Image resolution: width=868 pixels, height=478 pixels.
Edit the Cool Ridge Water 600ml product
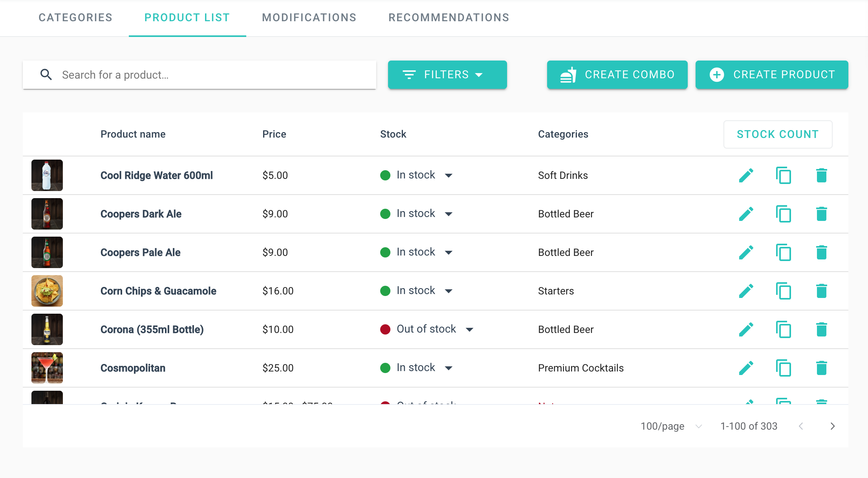tap(746, 175)
